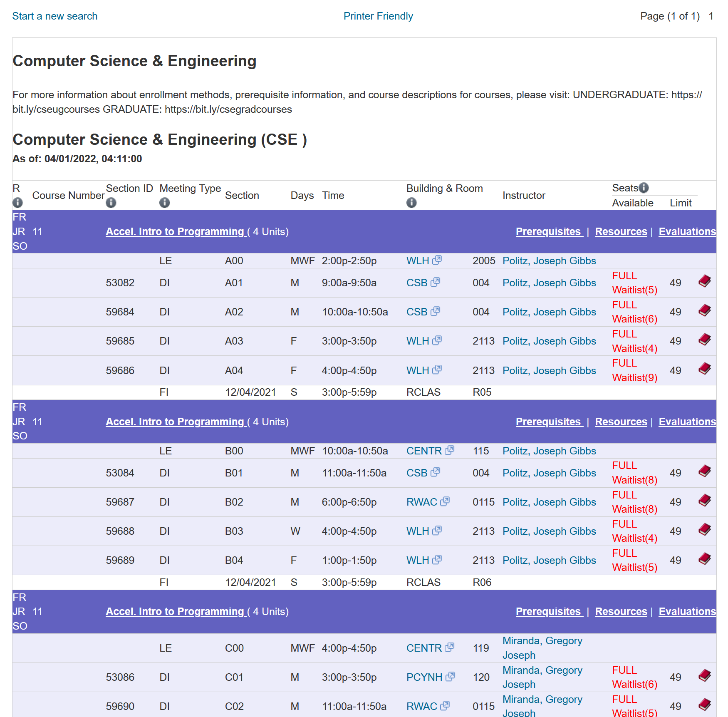Click the Available seats column header
Screen dimensions: 728x717
pos(633,203)
